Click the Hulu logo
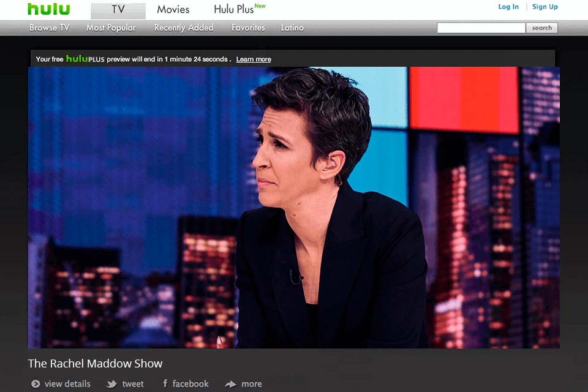 [49, 9]
